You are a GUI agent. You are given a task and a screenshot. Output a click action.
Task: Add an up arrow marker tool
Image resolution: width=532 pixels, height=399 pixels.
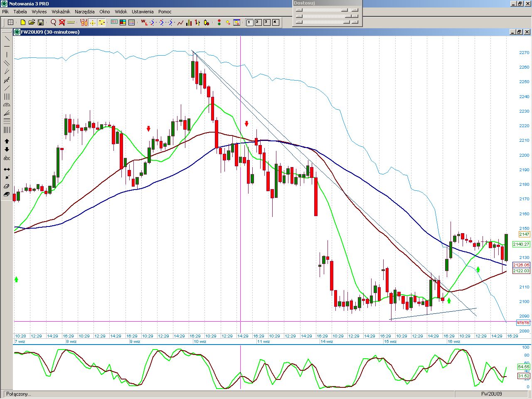(x=7, y=141)
